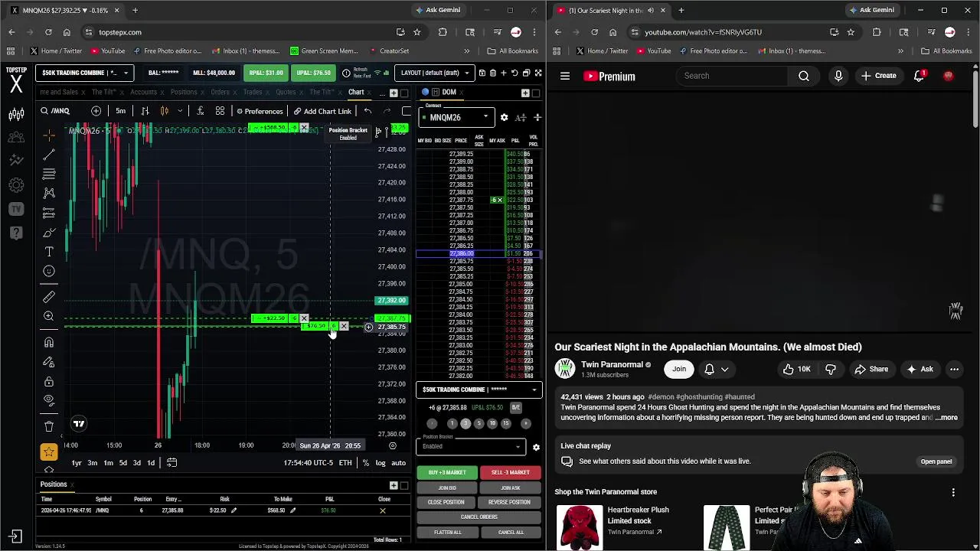Image resolution: width=980 pixels, height=551 pixels.
Task: Click the fullscreen icon in top bar
Action: click(x=538, y=73)
